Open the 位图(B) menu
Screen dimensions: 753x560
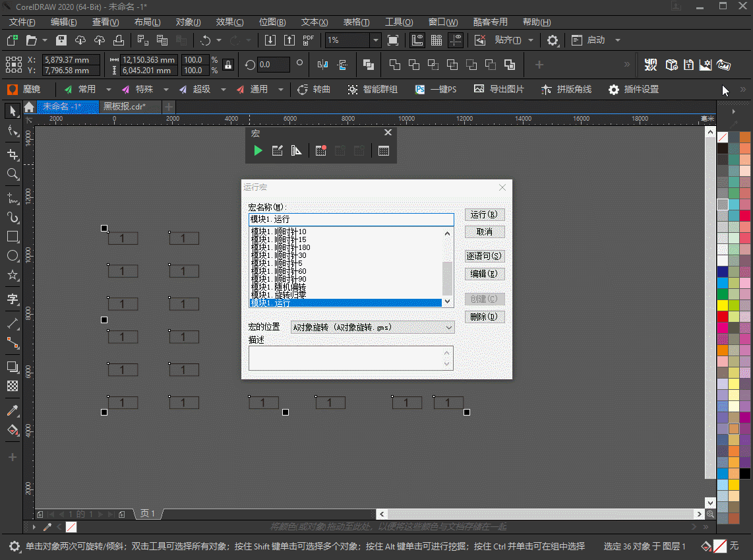coord(272,22)
